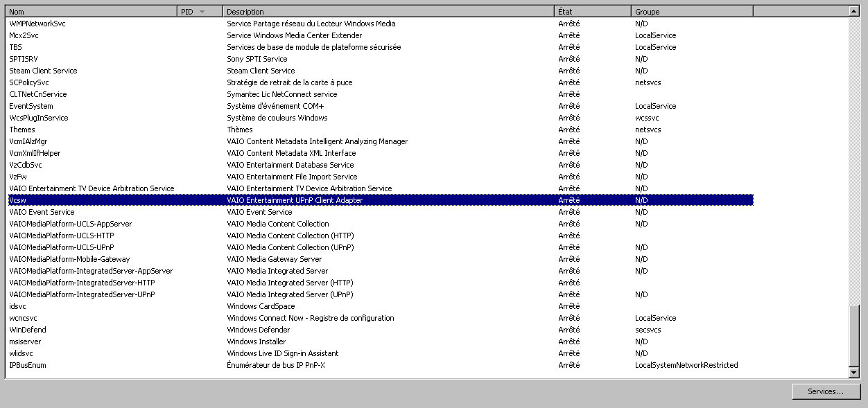Click group 'secsvcs' for WinDefend

coord(648,330)
